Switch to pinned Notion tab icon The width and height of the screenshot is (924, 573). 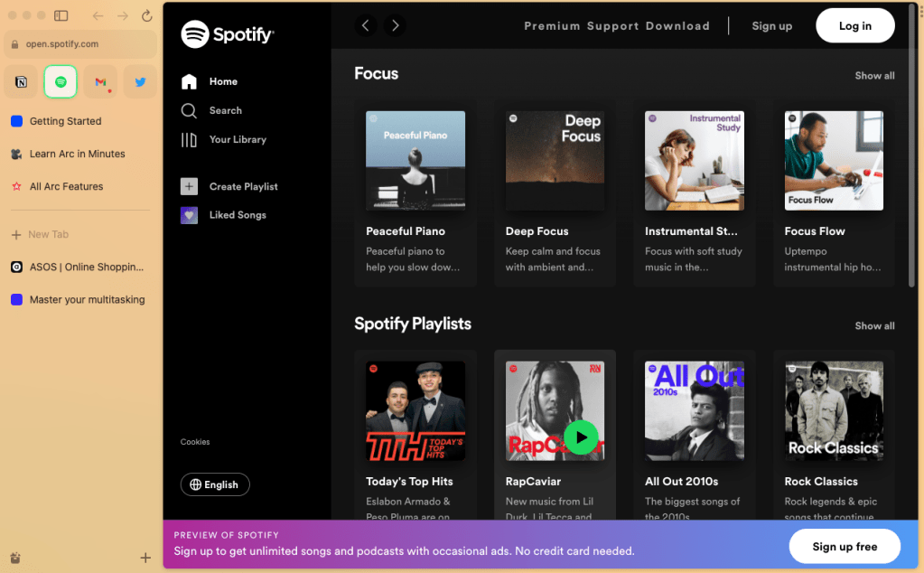coord(21,82)
